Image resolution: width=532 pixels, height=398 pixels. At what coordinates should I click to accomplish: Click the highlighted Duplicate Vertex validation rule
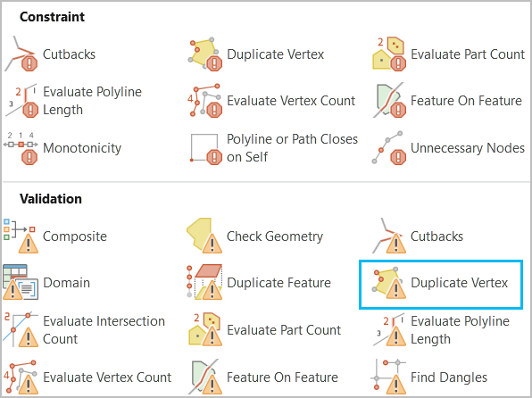tap(441, 285)
